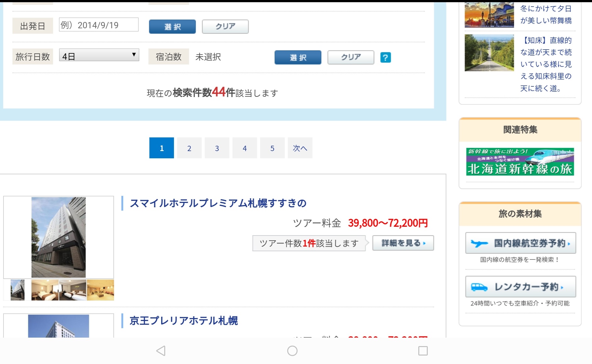
Task: Click the blue help question mark icon
Action: [385, 57]
